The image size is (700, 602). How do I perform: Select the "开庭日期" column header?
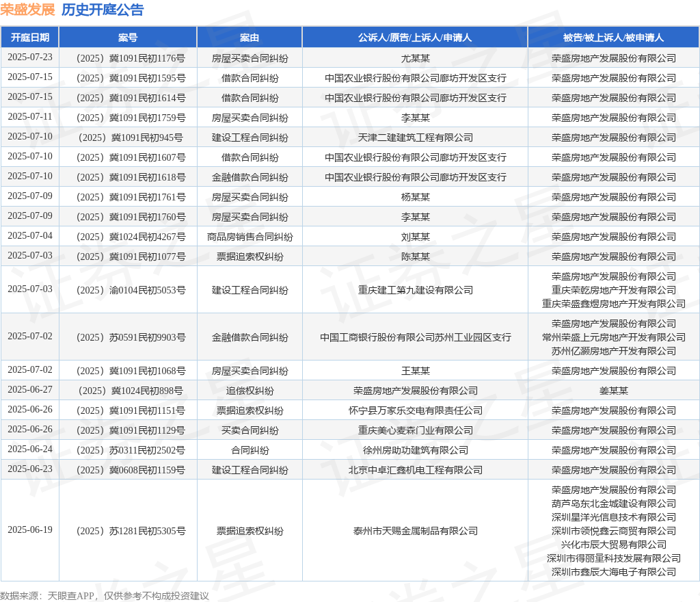[30, 38]
